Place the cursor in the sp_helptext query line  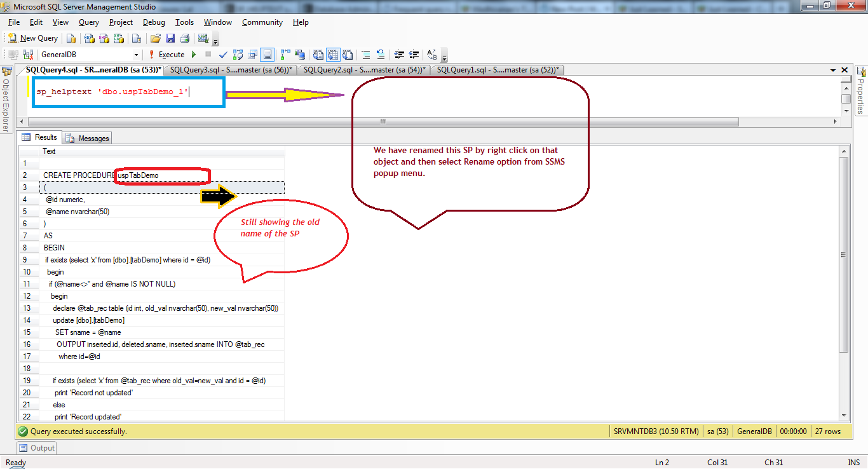click(x=112, y=92)
